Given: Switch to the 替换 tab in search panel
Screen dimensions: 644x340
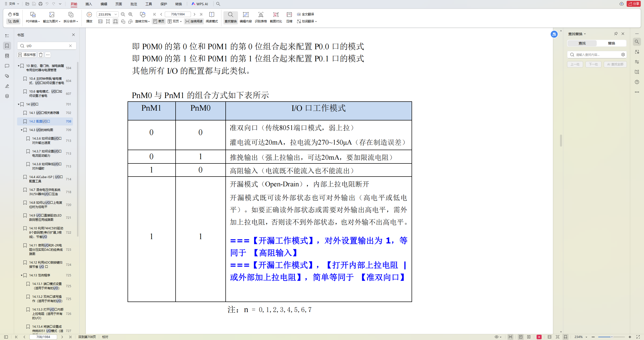Looking at the screenshot, I should 612,43.
